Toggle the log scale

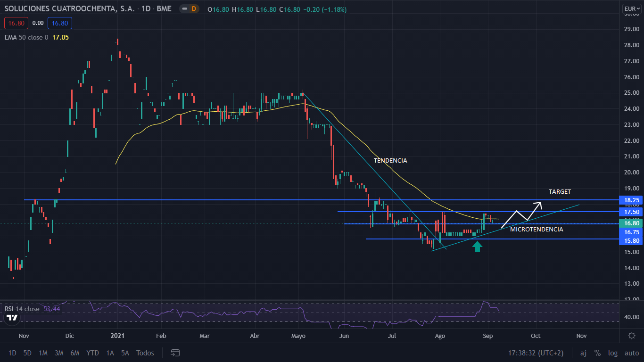612,353
